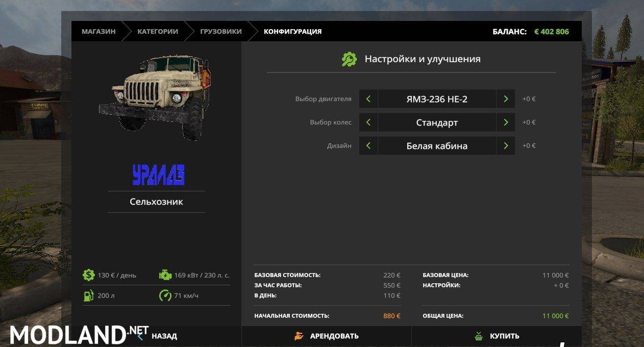Click the engine power icon
This screenshot has height=347, width=644.
coord(165,275)
